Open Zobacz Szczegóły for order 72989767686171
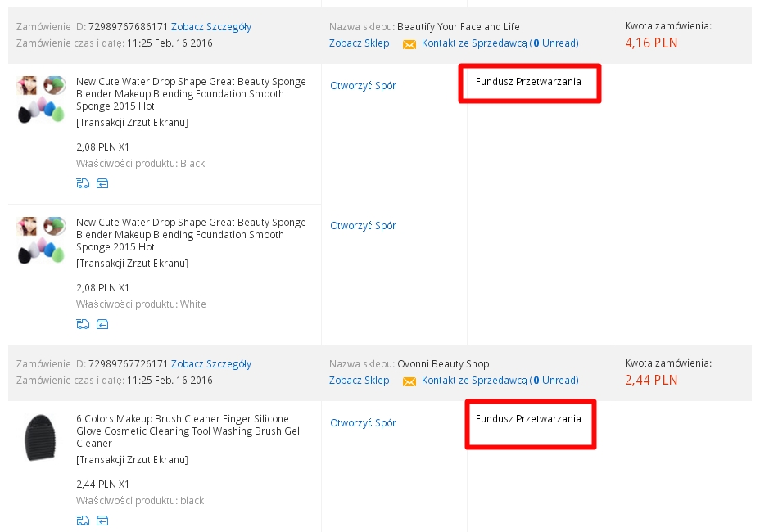The height and width of the screenshot is (532, 760). [211, 27]
